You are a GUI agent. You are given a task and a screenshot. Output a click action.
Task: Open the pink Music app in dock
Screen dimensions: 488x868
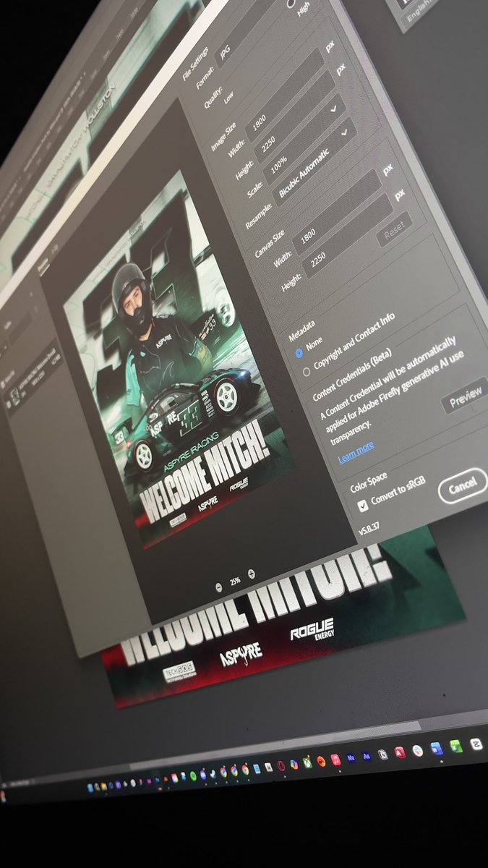pos(335,760)
